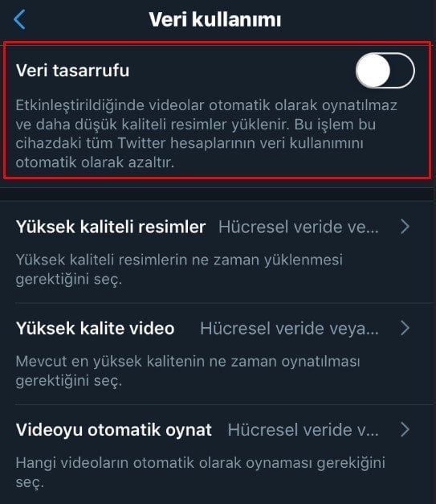
Task: Tap description about Yüksek kaliteli resimlerin yüklenmesi
Action: click(179, 269)
